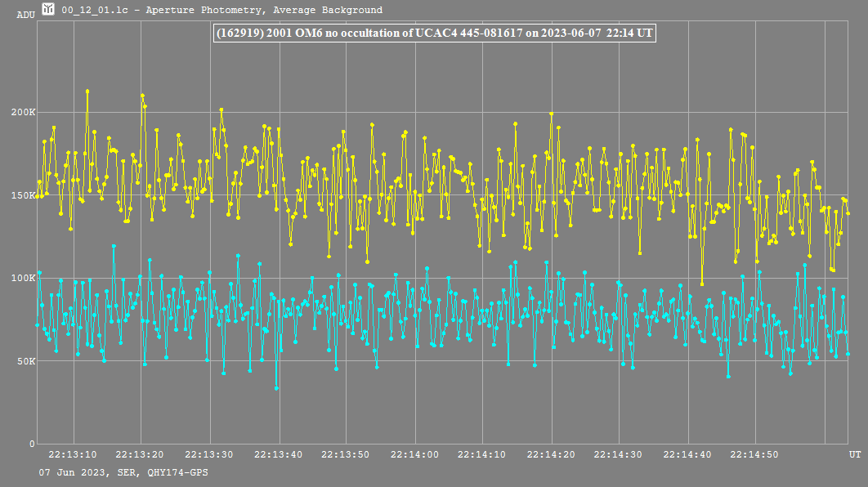The width and height of the screenshot is (868, 487).
Task: Click the lowest yellow data point dip
Action: (x=702, y=284)
